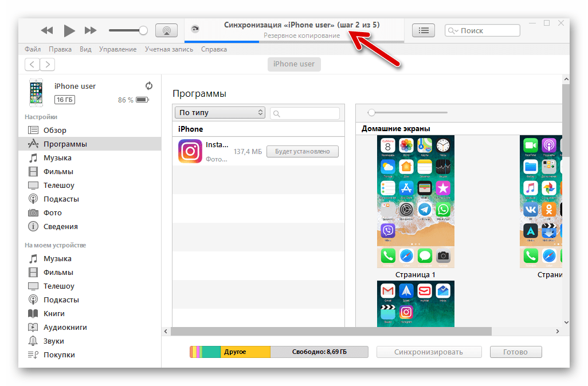Click the sync rotation icon beside iPhone user
The width and height of the screenshot is (588, 386).
click(x=149, y=86)
